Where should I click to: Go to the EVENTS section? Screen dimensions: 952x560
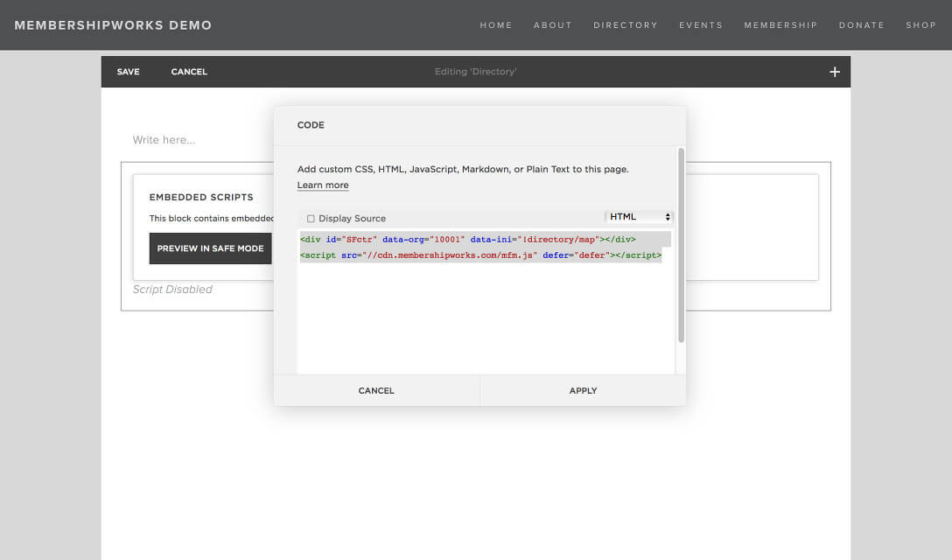point(701,25)
